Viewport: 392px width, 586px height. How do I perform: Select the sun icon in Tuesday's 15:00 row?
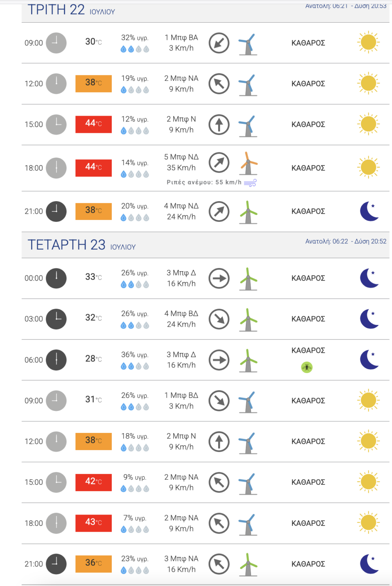(368, 124)
